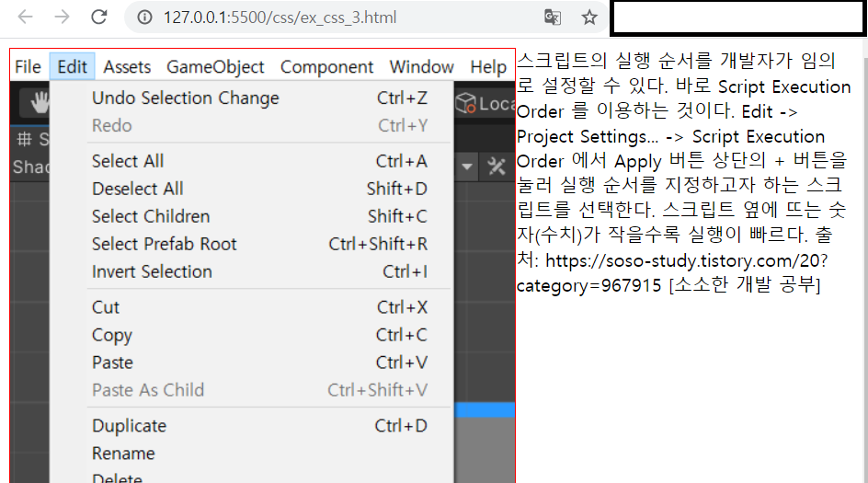Image resolution: width=868 pixels, height=483 pixels.
Task: View site information icon in address bar
Action: click(144, 17)
